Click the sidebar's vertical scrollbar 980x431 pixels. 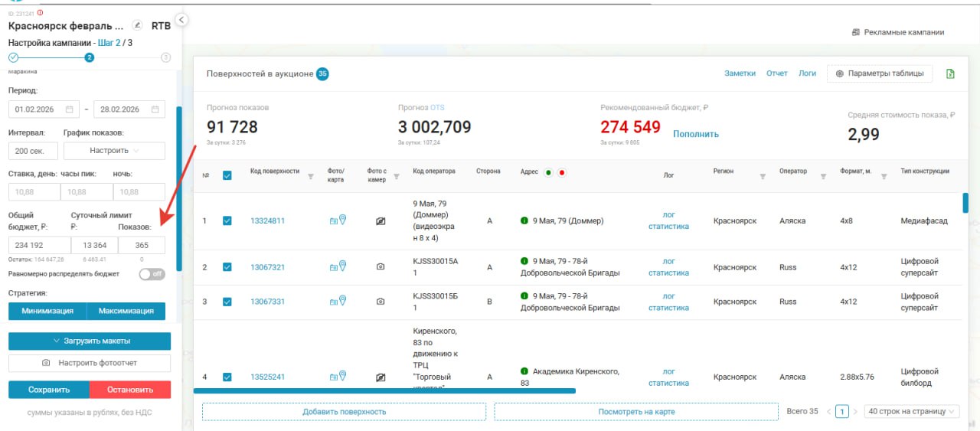pyautogui.click(x=179, y=188)
